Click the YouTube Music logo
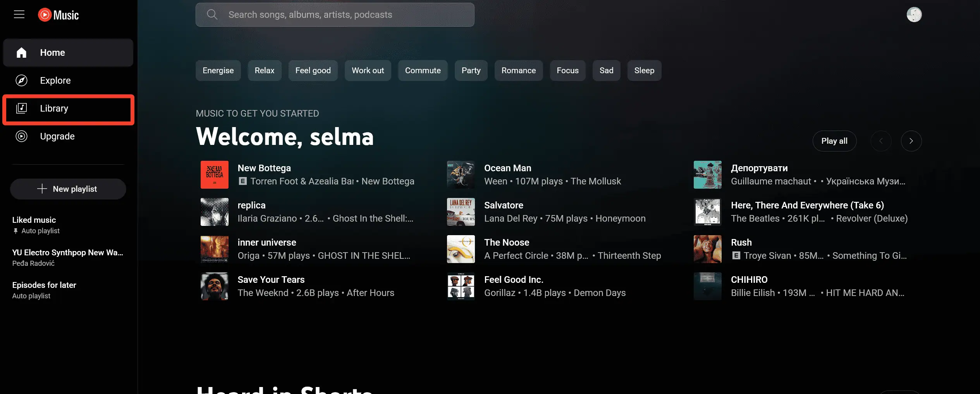Viewport: 980px width, 394px height. point(58,15)
